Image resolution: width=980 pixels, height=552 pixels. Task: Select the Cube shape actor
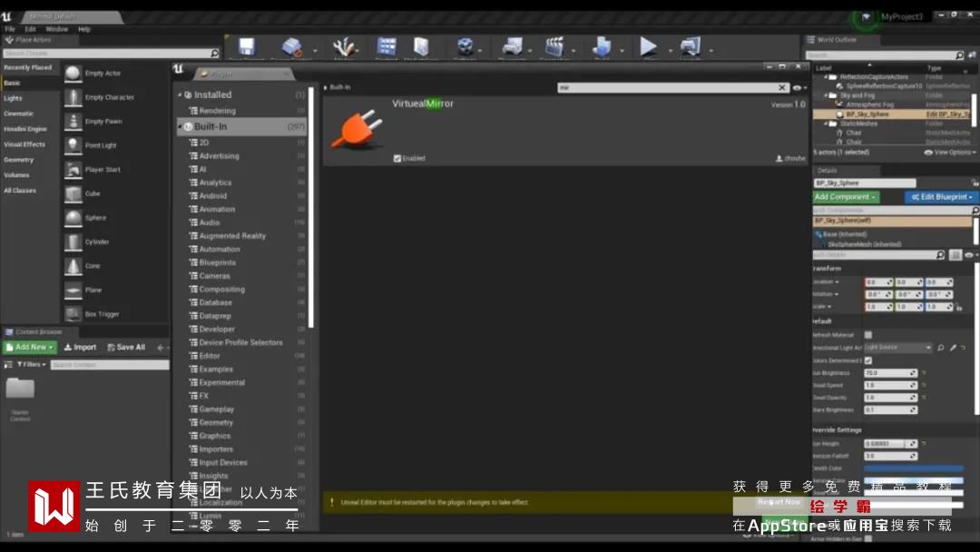click(x=92, y=193)
